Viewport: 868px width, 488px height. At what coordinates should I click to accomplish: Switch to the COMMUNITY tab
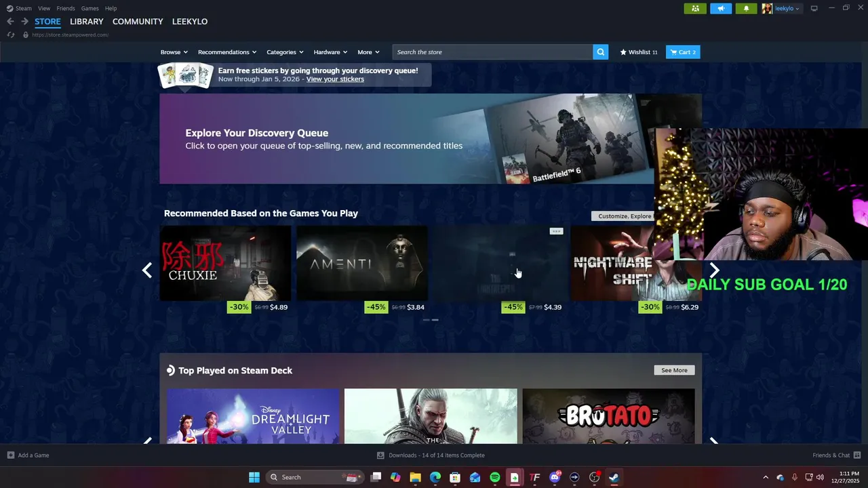pyautogui.click(x=138, y=22)
